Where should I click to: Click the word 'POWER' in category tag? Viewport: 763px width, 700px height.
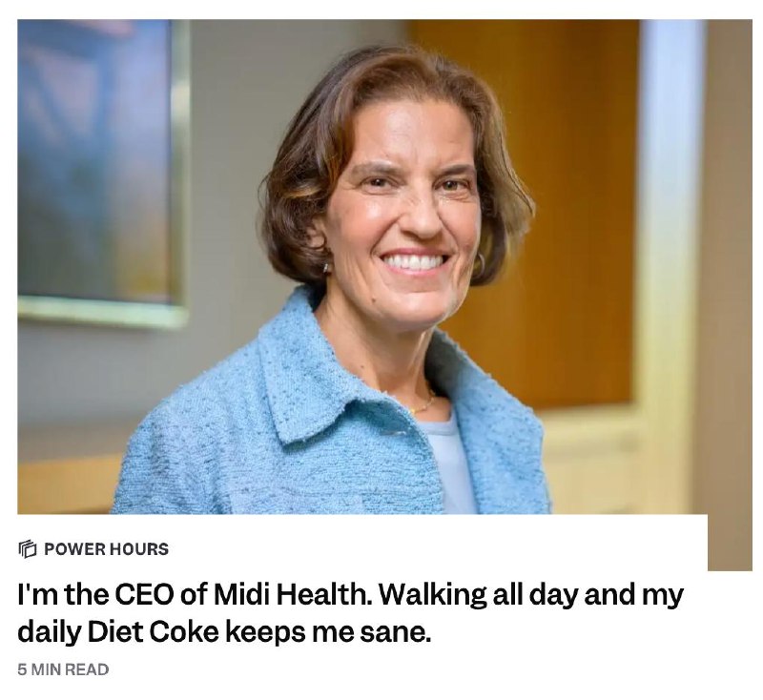pyautogui.click(x=74, y=548)
